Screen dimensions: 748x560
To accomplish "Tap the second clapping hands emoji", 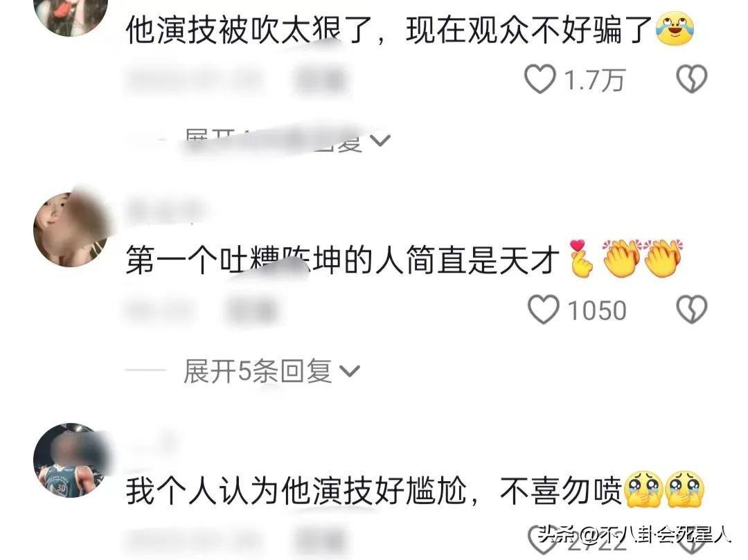I will (663, 258).
